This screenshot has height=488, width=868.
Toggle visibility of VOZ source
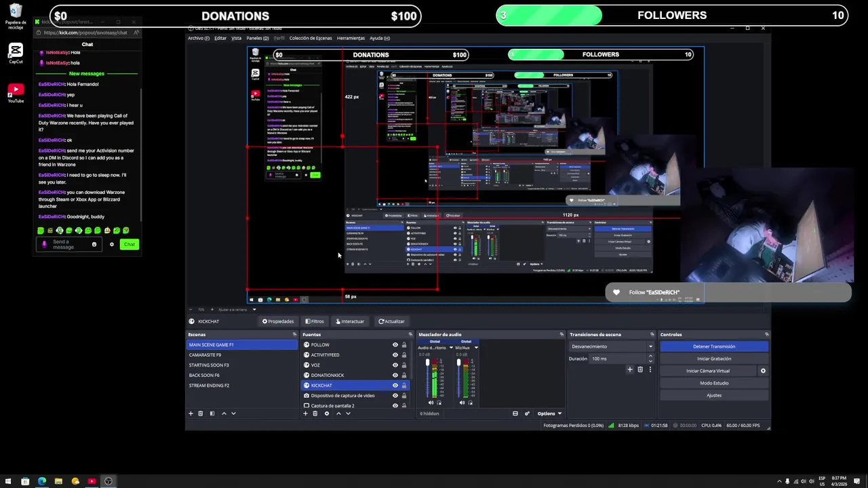click(x=395, y=365)
